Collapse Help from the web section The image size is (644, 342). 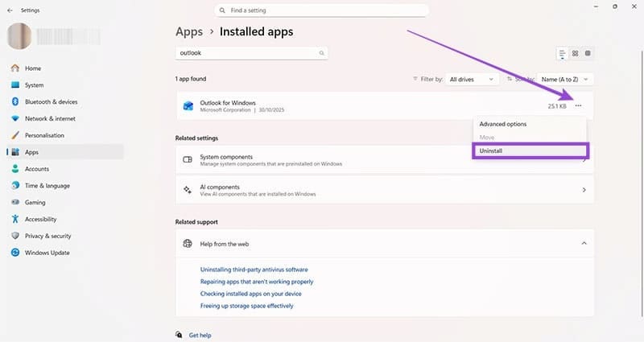pyautogui.click(x=584, y=243)
